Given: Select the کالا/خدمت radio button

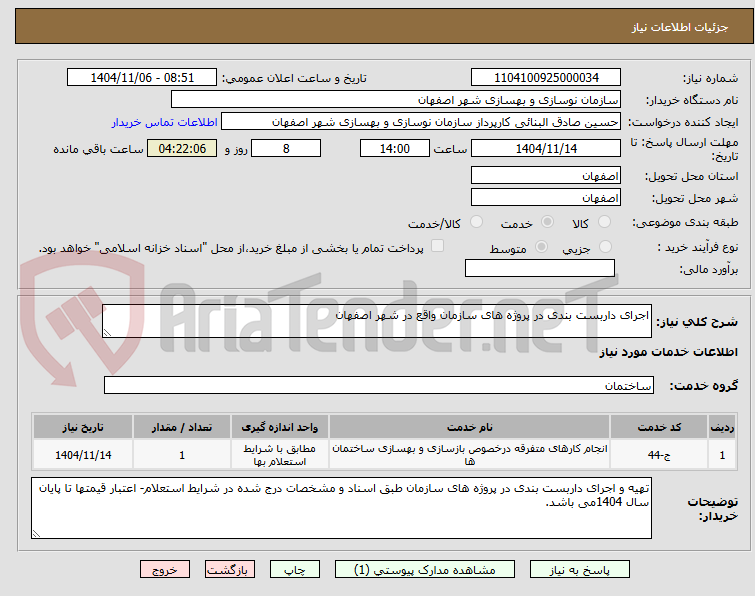Looking at the screenshot, I should [x=476, y=222].
